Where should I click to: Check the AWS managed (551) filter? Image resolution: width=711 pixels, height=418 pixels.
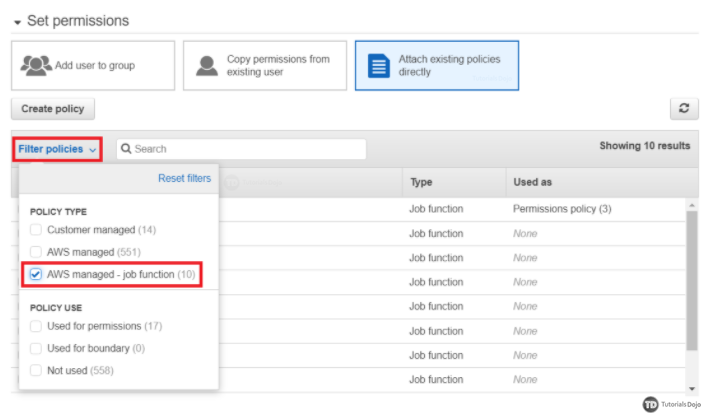[x=37, y=252]
